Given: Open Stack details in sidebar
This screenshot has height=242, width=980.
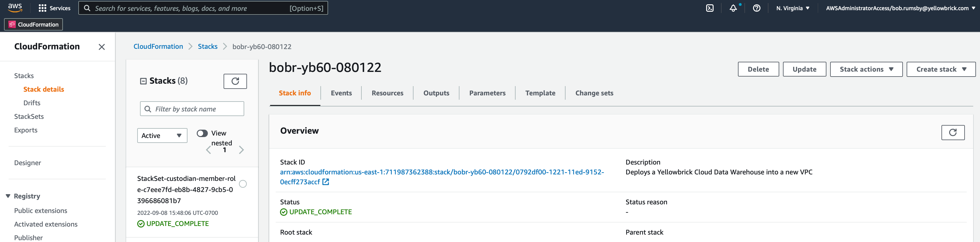Looking at the screenshot, I should coord(44,89).
